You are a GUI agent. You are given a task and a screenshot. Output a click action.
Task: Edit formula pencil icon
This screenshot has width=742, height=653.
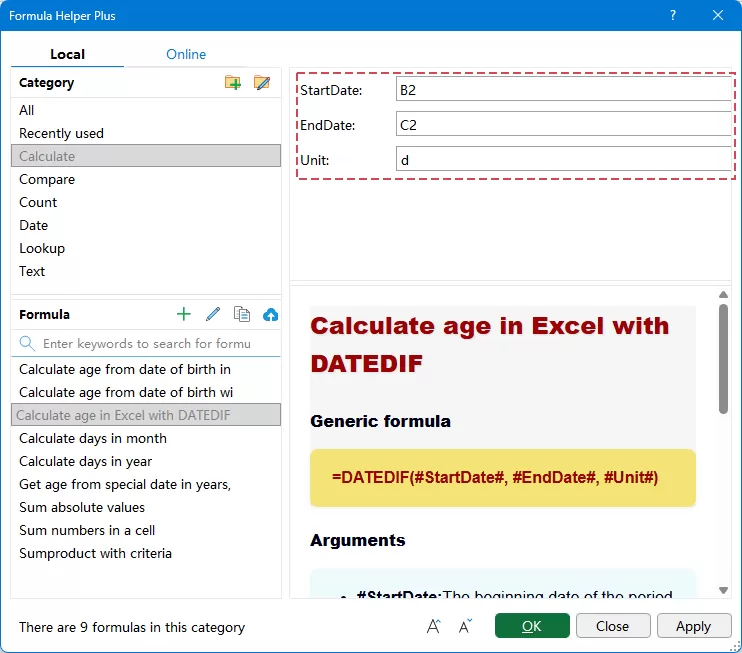[x=213, y=314]
